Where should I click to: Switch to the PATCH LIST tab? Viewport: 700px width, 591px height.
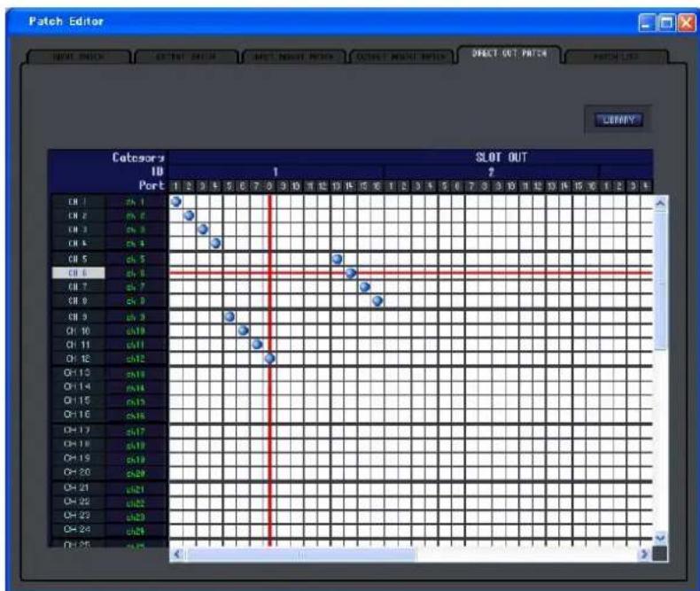(x=616, y=57)
